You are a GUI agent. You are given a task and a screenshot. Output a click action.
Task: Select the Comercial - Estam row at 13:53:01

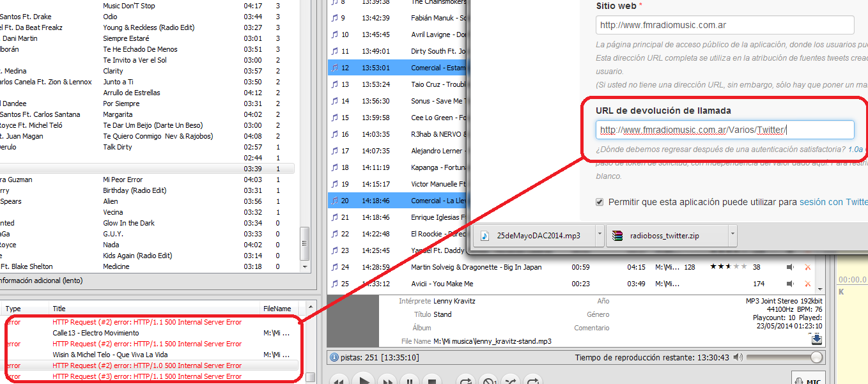click(398, 68)
